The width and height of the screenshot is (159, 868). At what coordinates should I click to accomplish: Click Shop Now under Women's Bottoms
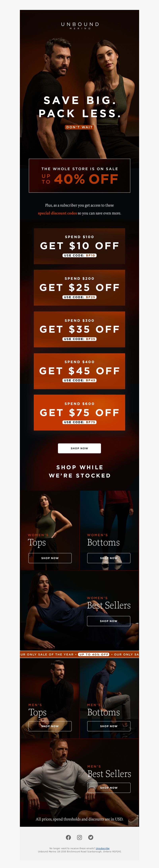pos(109,558)
